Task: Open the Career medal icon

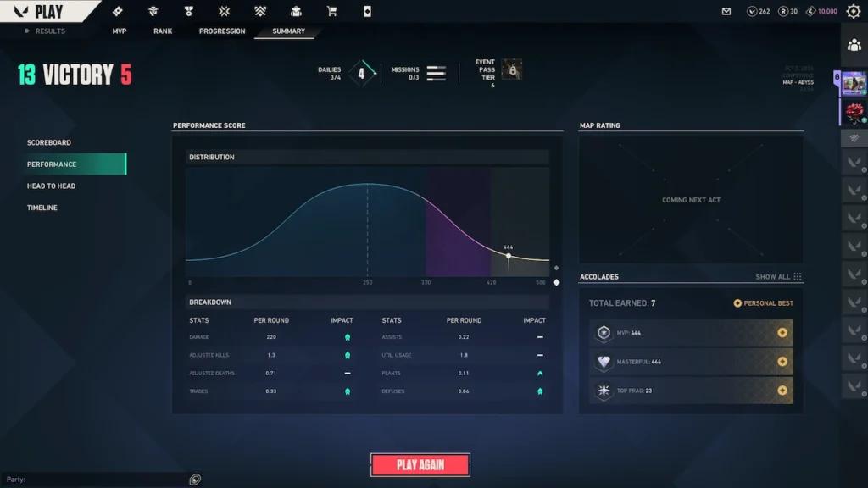Action: (189, 11)
